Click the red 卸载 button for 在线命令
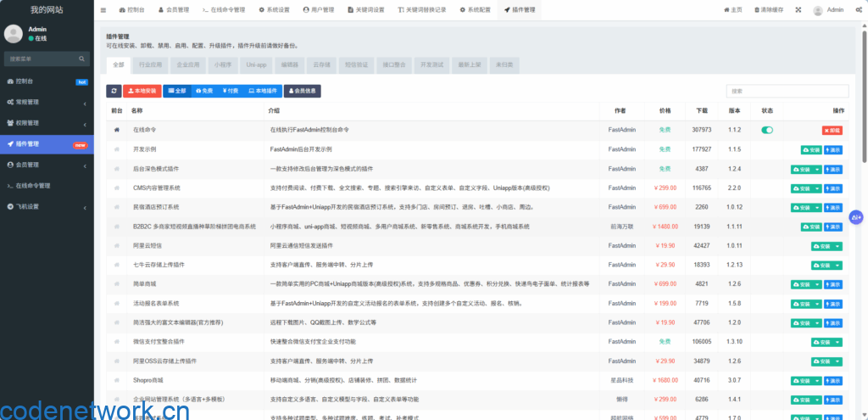 click(x=832, y=130)
